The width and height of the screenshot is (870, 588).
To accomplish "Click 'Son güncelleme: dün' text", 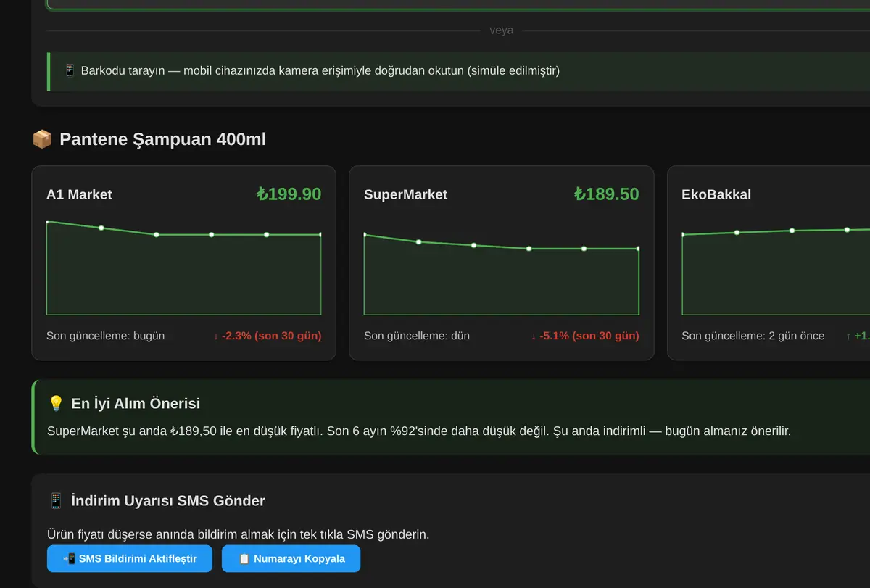I will pyautogui.click(x=417, y=336).
